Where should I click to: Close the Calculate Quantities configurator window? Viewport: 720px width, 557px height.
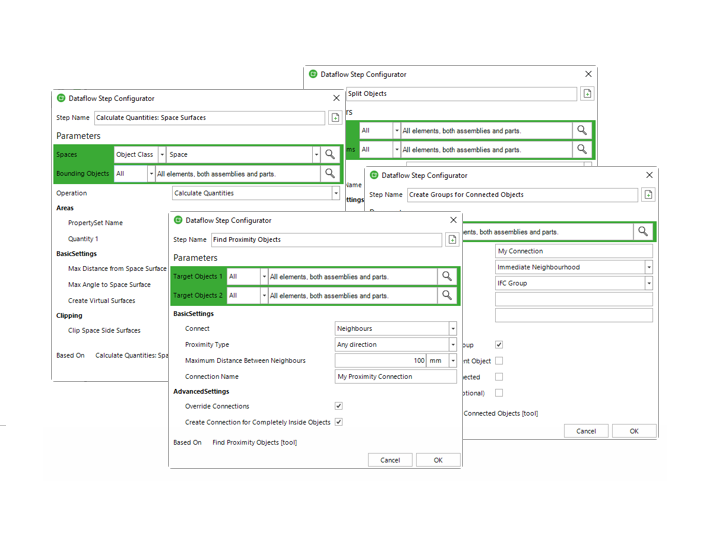(337, 98)
